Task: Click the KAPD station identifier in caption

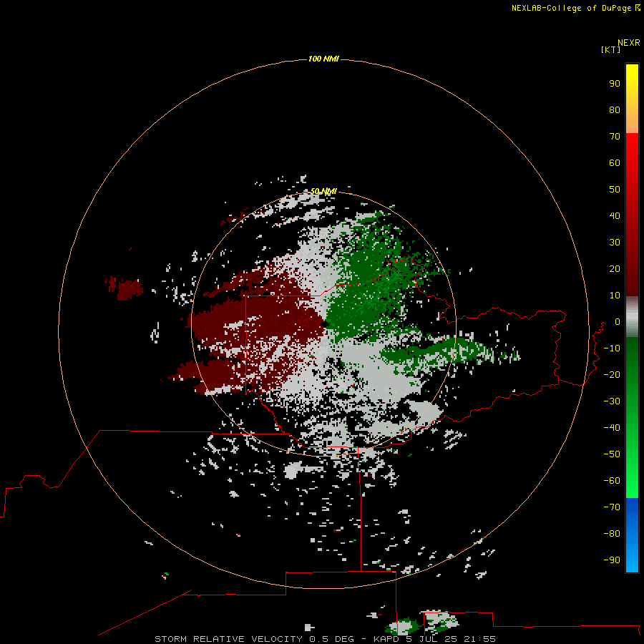Action: (x=386, y=639)
